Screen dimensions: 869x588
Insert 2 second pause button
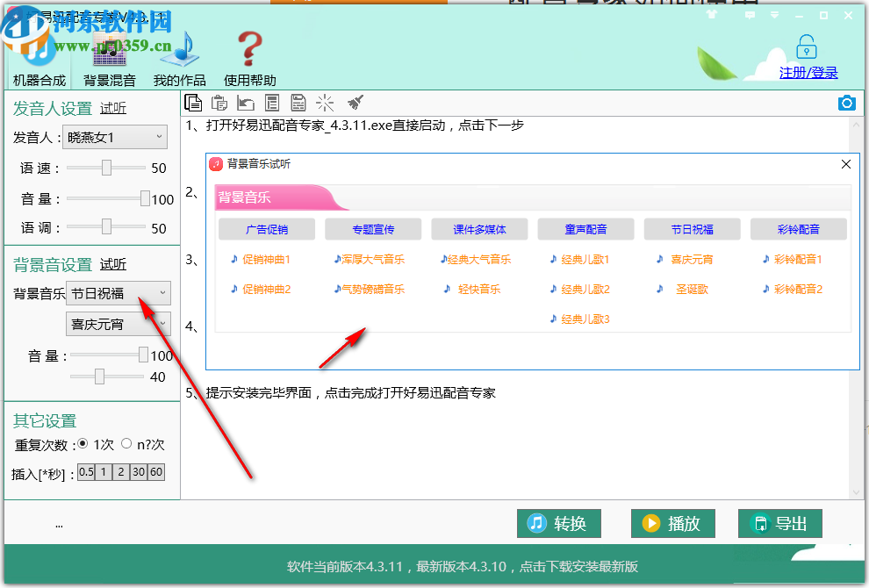tap(121, 472)
